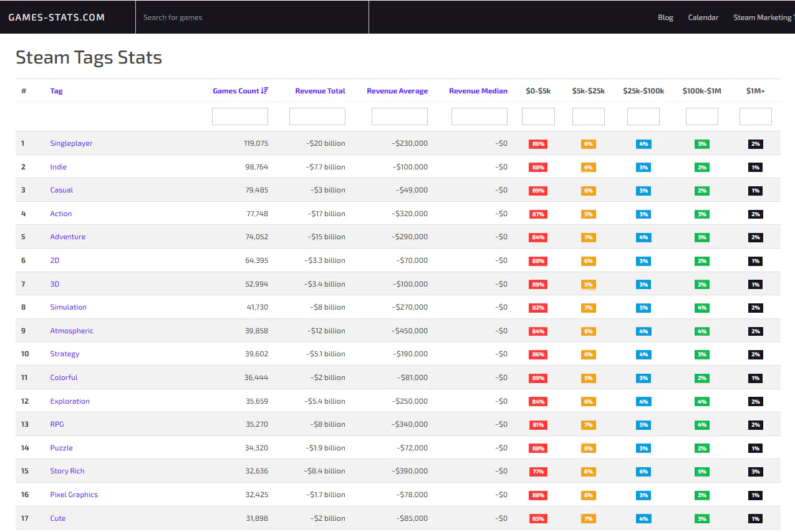
Task: Sort by Revenue Average column
Action: tap(397, 91)
